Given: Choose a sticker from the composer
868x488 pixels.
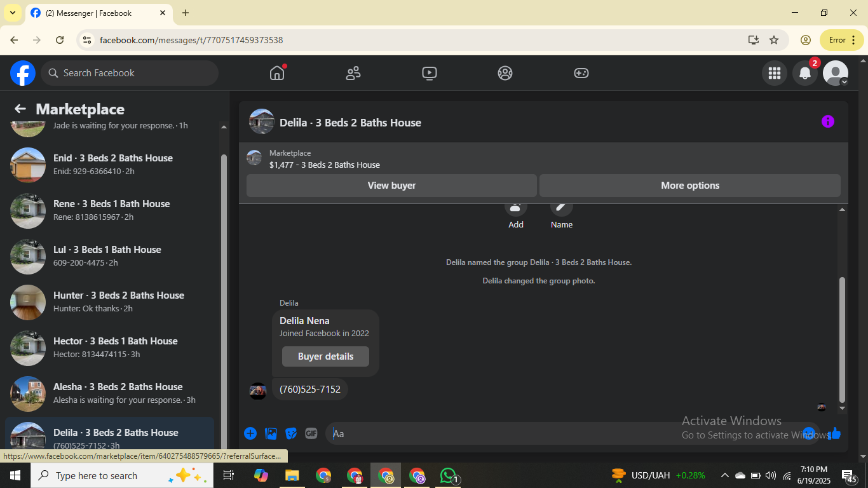Looking at the screenshot, I should coord(291,433).
